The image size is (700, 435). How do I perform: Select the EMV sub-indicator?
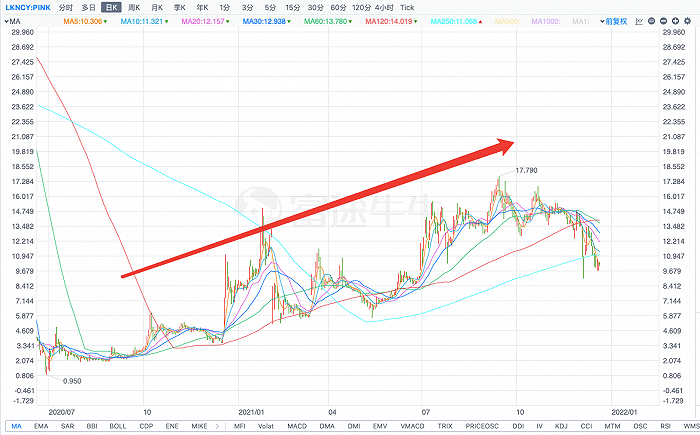pos(380,426)
